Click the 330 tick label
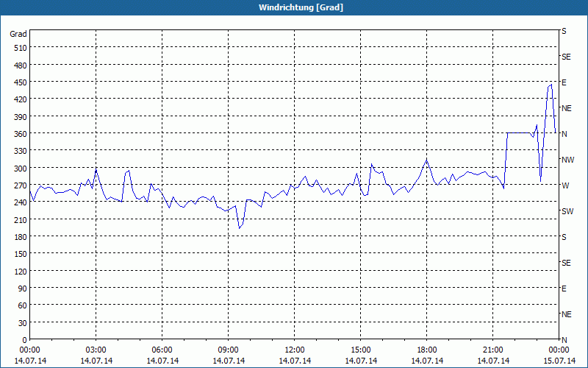The image size is (588, 368). [21, 151]
